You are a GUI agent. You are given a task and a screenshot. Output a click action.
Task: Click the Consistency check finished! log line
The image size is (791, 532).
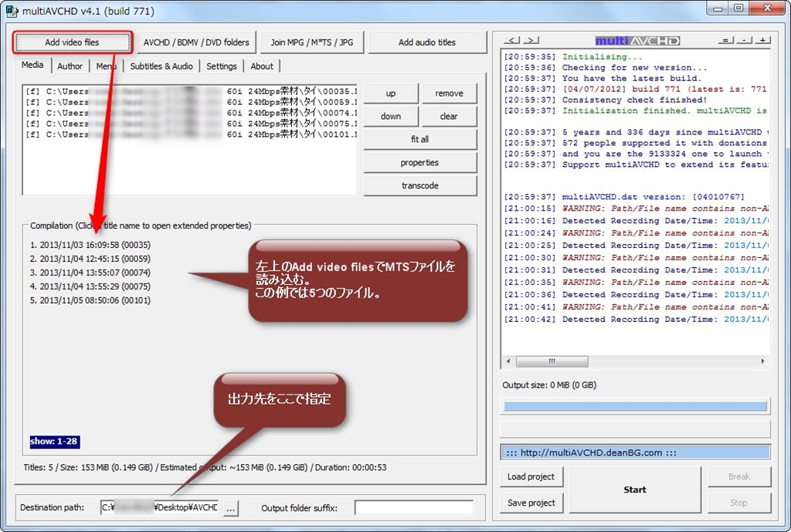(606, 100)
